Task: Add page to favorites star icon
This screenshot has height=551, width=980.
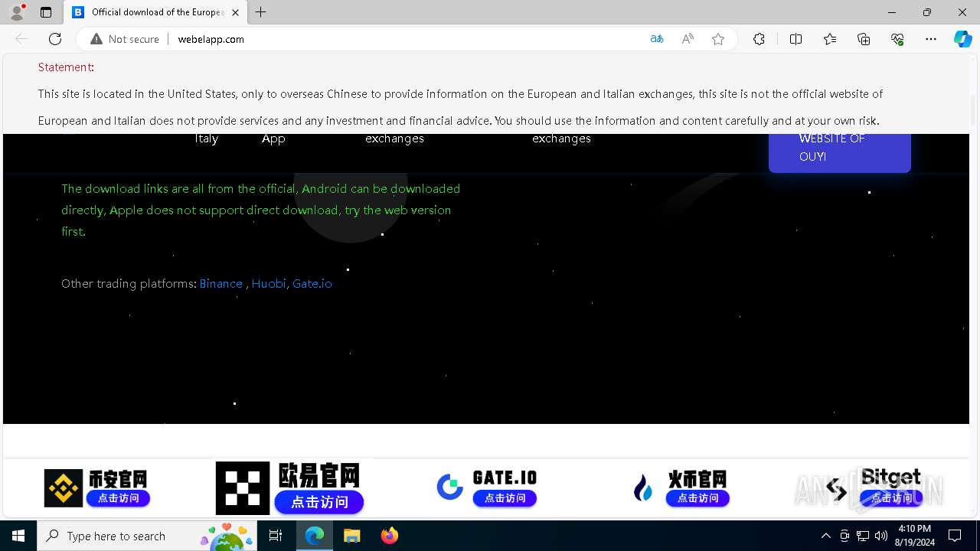Action: [718, 39]
